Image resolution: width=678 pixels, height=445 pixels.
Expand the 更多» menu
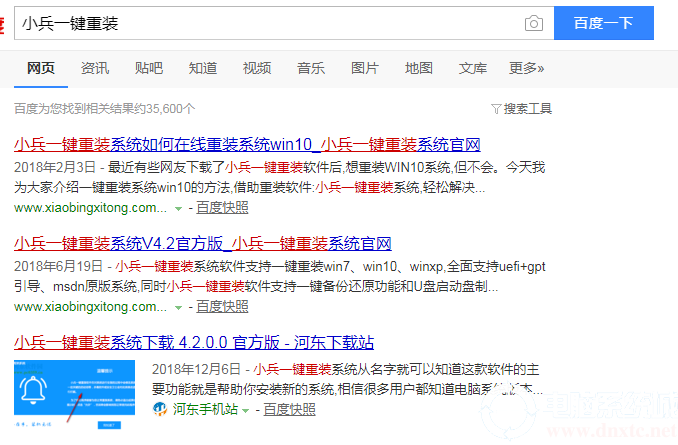pyautogui.click(x=526, y=68)
